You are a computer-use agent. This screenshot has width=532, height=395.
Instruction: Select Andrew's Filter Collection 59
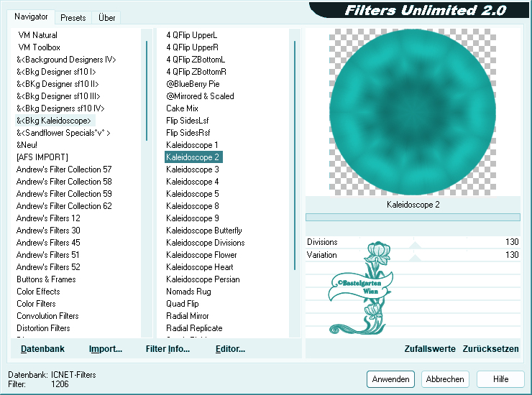tap(64, 194)
